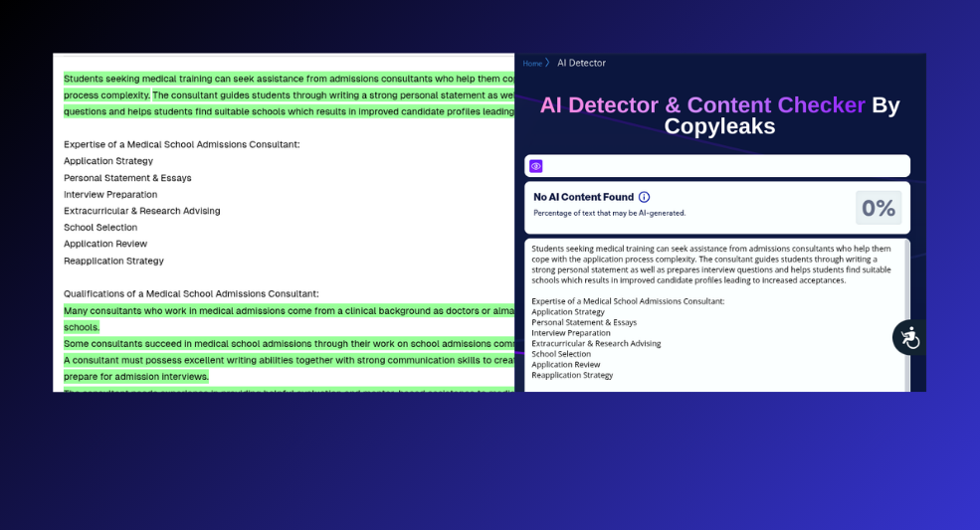Image resolution: width=980 pixels, height=530 pixels.
Task: Click 'Extracurricular & Research Advising' in left document
Action: coord(142,211)
